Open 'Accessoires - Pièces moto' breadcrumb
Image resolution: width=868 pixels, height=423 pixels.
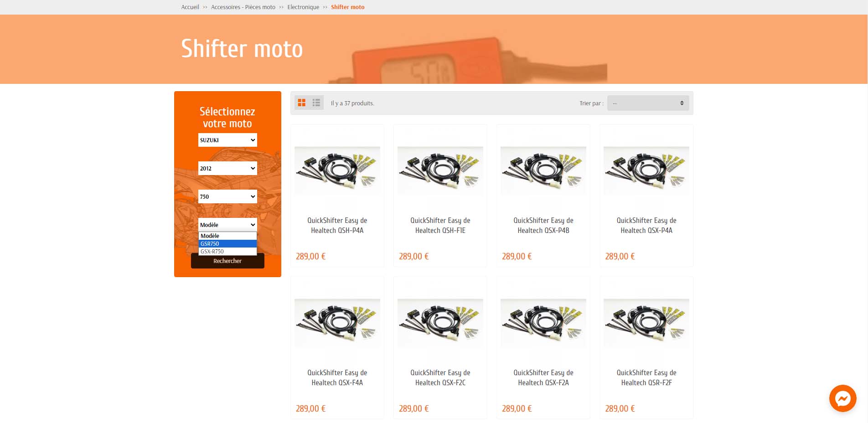[243, 7]
